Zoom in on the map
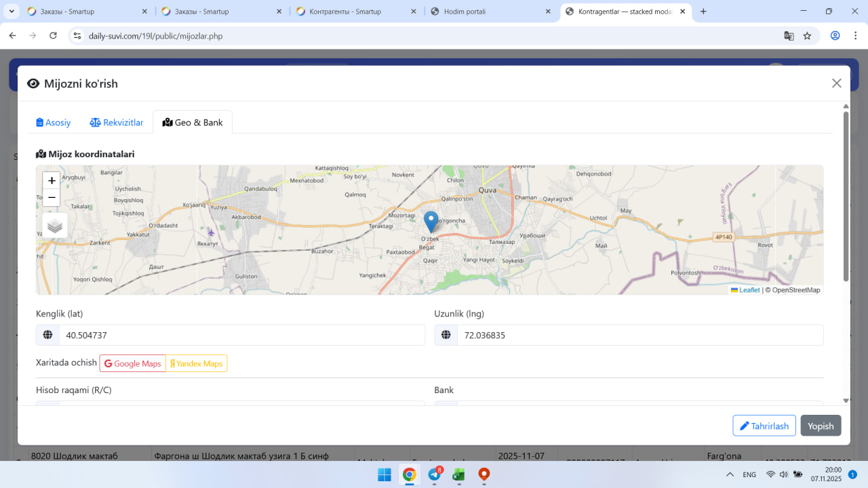868x488 pixels. pyautogui.click(x=52, y=181)
